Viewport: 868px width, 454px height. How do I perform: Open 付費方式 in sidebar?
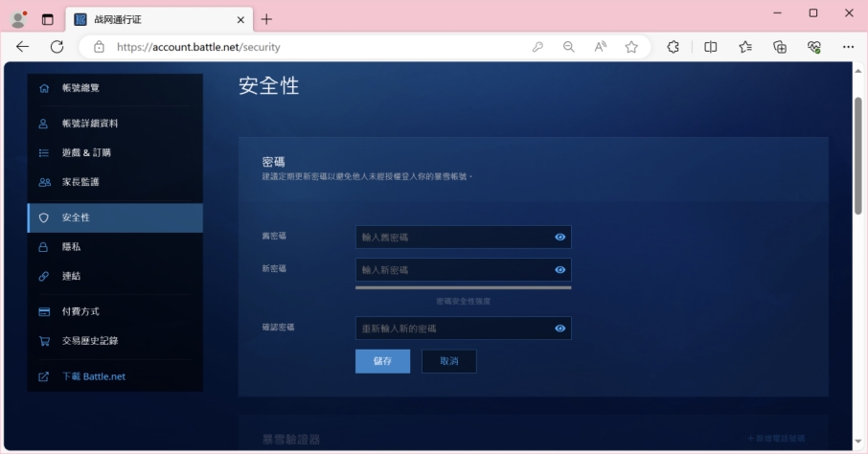coord(115,311)
